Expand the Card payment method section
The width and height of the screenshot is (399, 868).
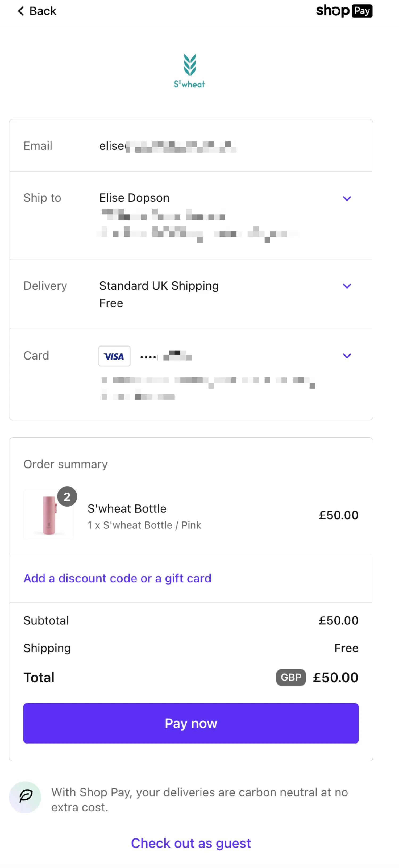pyautogui.click(x=347, y=356)
